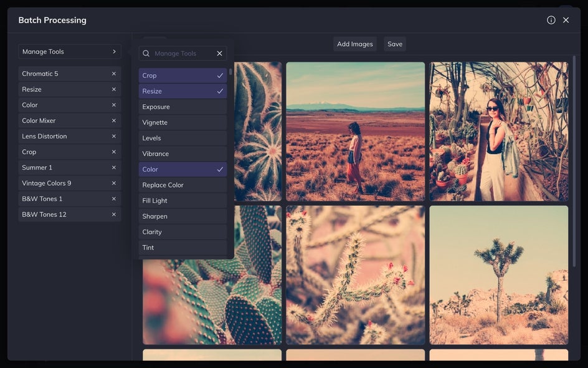Remove B&W Tones 1 from the tool list

tap(113, 198)
